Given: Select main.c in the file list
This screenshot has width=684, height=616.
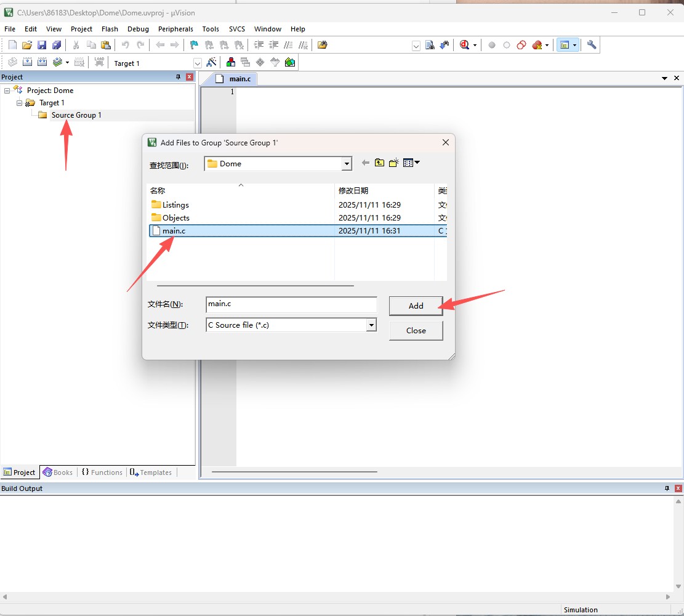Looking at the screenshot, I should click(x=174, y=231).
